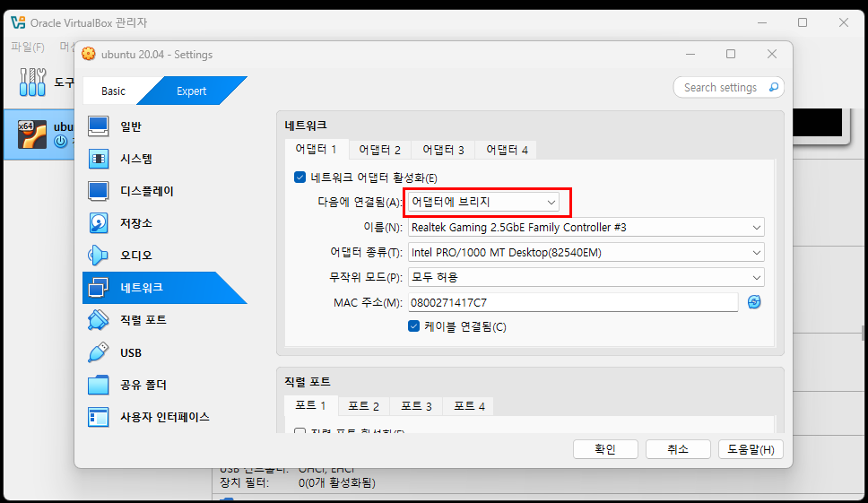Switch to 어댑터 2 tab
Viewport: 868px width, 503px height.
(x=380, y=150)
